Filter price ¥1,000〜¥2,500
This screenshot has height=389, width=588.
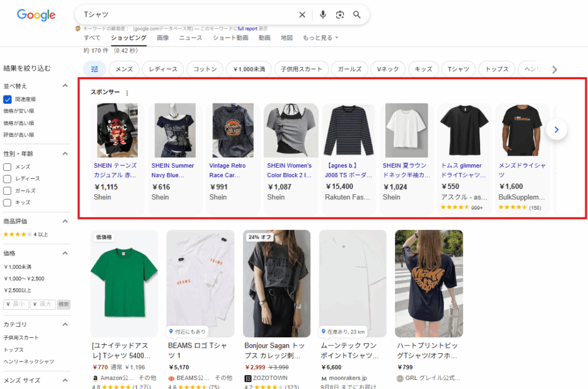point(24,279)
